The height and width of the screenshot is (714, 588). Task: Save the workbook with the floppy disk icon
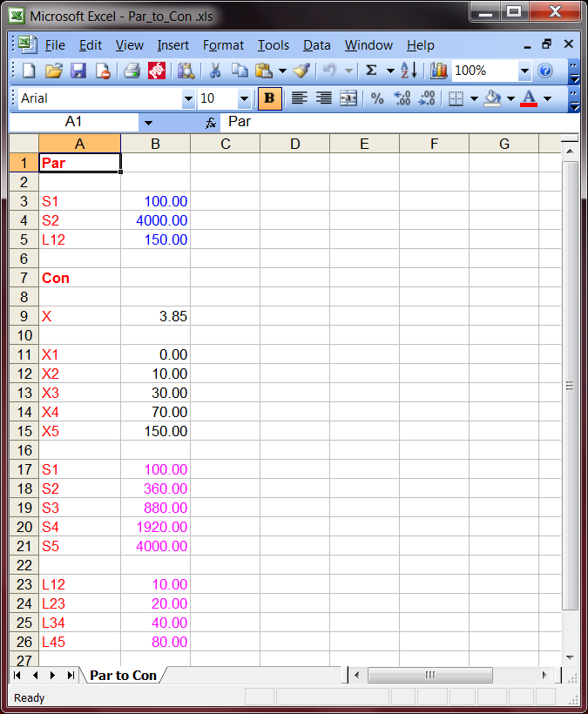coord(78,71)
